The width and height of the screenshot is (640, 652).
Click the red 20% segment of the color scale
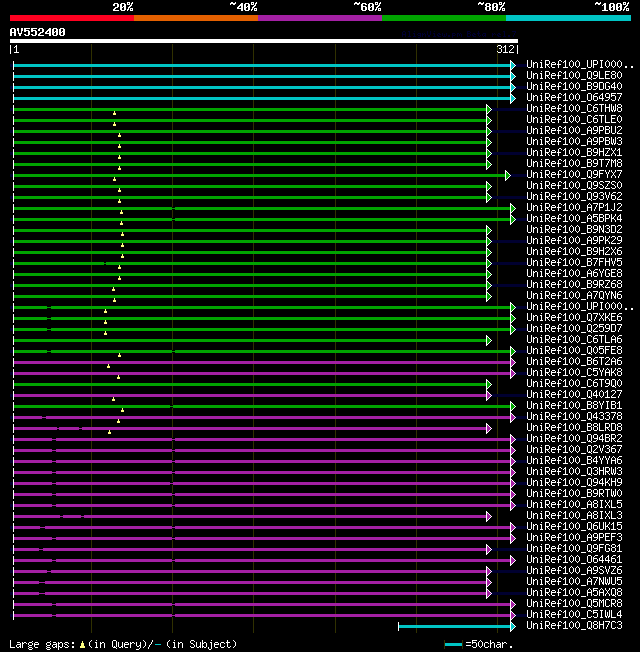click(x=72, y=18)
